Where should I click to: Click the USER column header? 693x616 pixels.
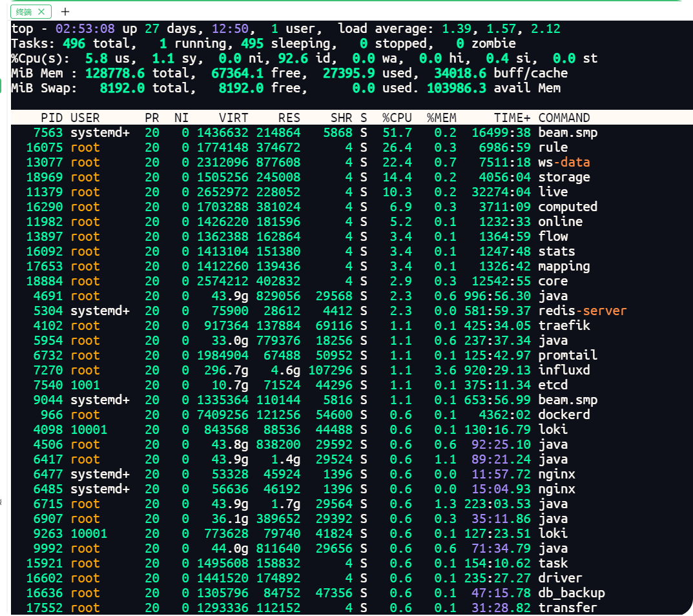click(x=85, y=118)
